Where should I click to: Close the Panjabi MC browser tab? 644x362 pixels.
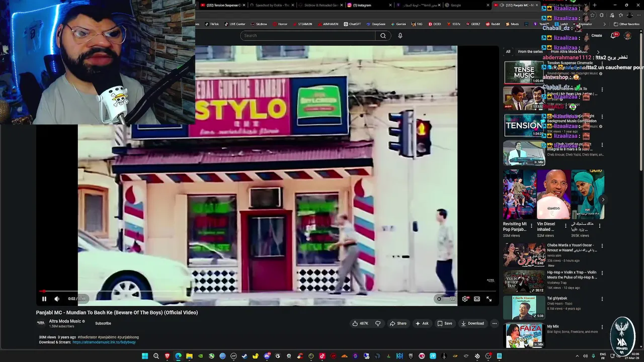(x=537, y=5)
